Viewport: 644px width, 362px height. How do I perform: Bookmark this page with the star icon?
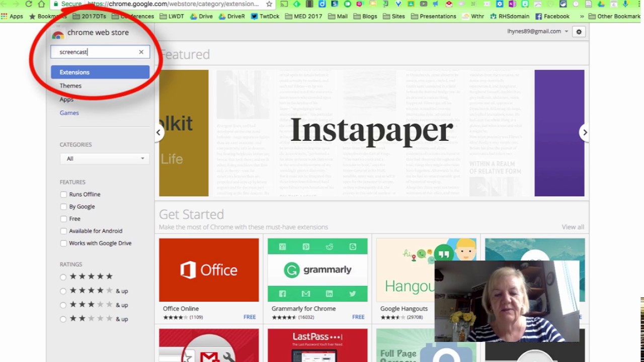point(269,4)
